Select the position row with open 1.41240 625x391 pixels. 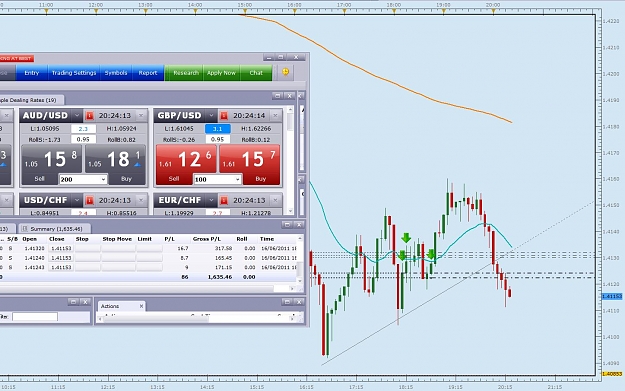pyautogui.click(x=149, y=258)
